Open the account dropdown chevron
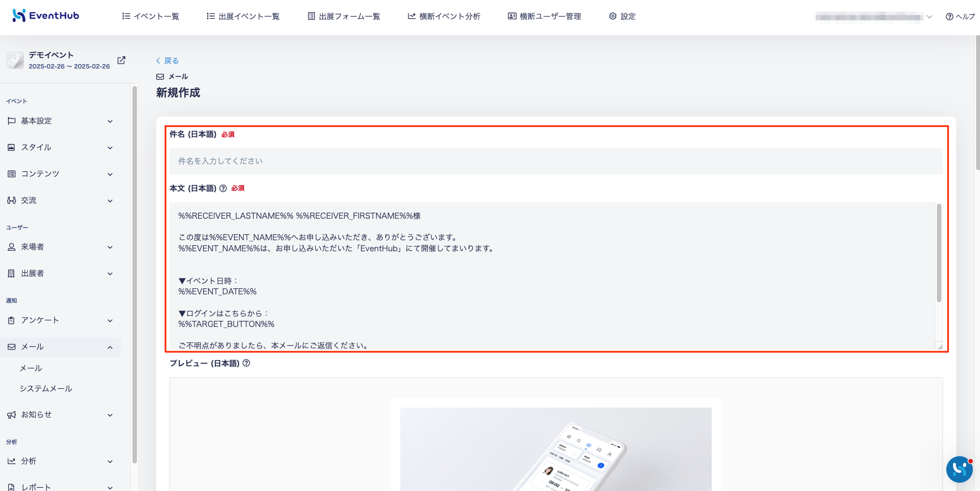Image resolution: width=980 pixels, height=491 pixels. pos(929,17)
